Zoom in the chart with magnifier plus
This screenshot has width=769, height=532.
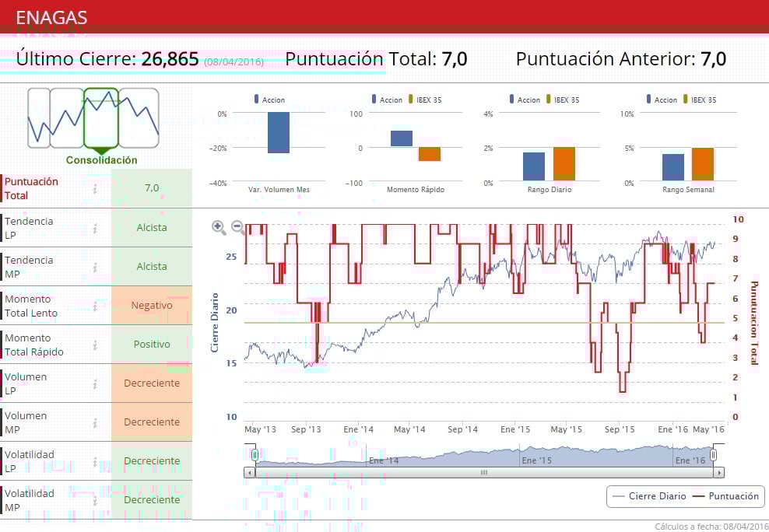click(x=219, y=228)
